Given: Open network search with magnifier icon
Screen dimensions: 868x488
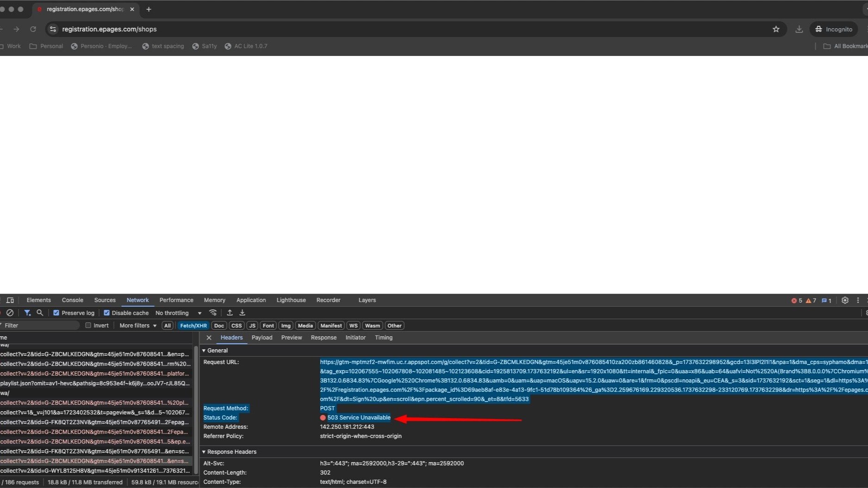Looking at the screenshot, I should point(40,313).
